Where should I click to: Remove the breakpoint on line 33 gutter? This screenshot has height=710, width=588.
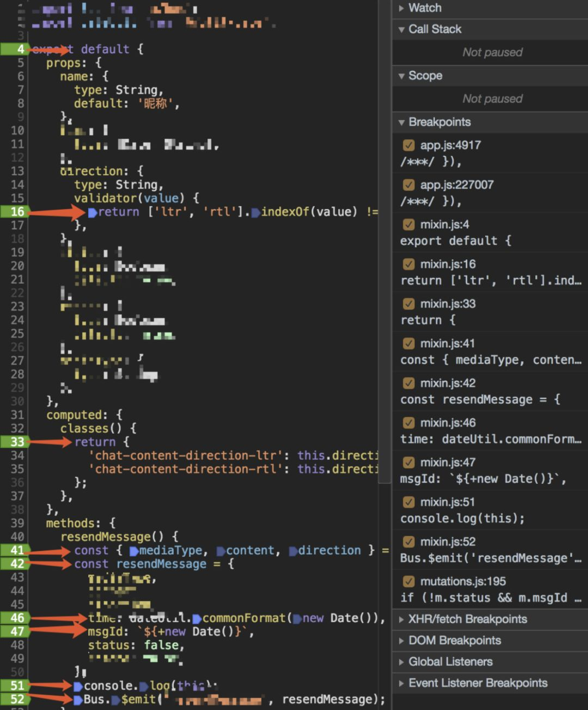15,442
